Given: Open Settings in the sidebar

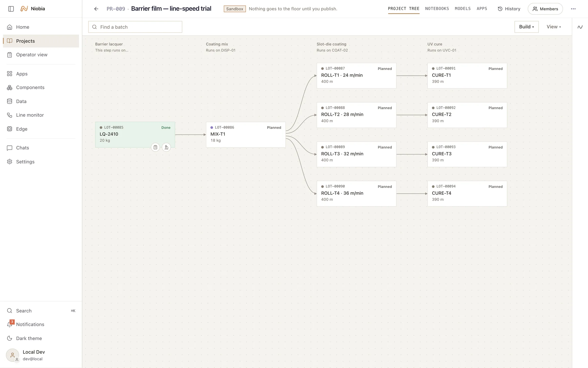Looking at the screenshot, I should coord(41,162).
